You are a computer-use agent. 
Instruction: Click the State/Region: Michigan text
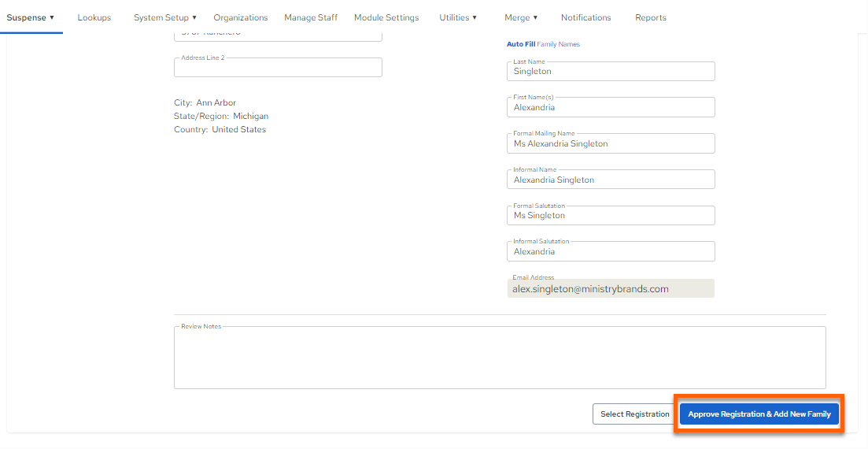point(221,117)
